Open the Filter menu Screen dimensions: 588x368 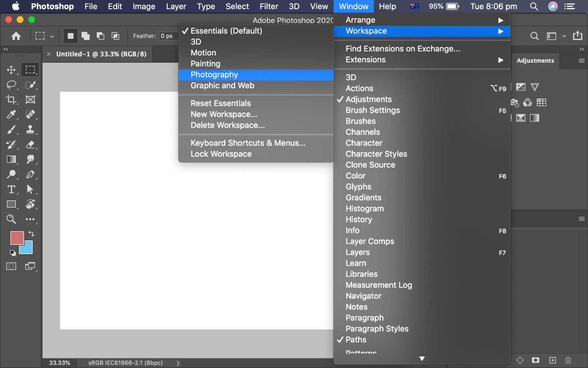coord(269,7)
